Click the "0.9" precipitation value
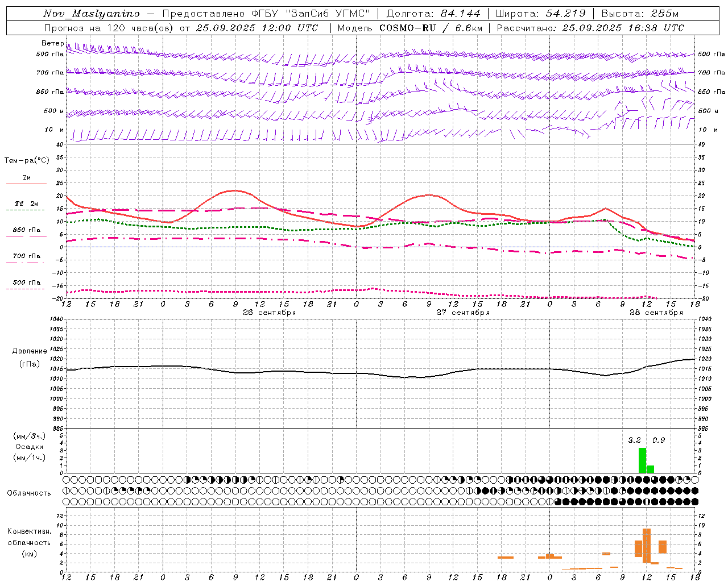 click(659, 440)
